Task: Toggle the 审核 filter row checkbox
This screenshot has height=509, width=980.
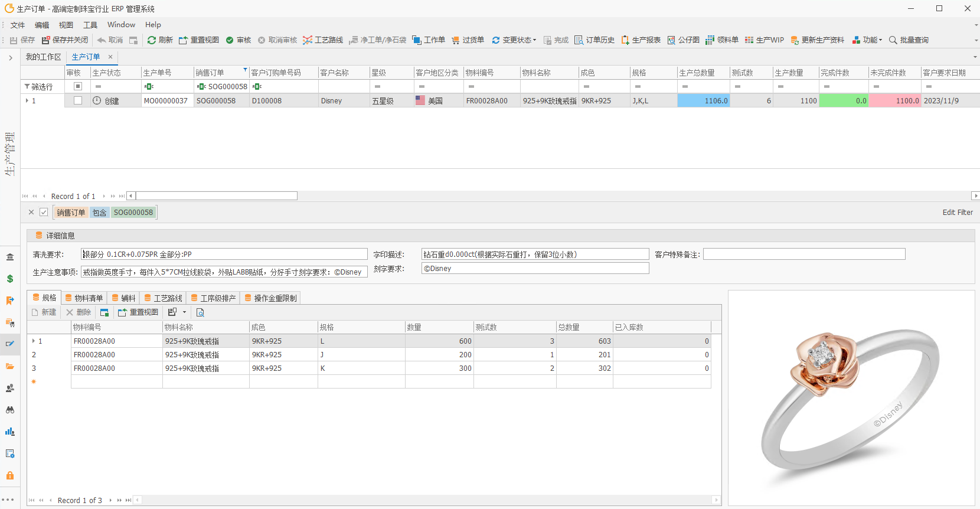Action: (x=78, y=86)
